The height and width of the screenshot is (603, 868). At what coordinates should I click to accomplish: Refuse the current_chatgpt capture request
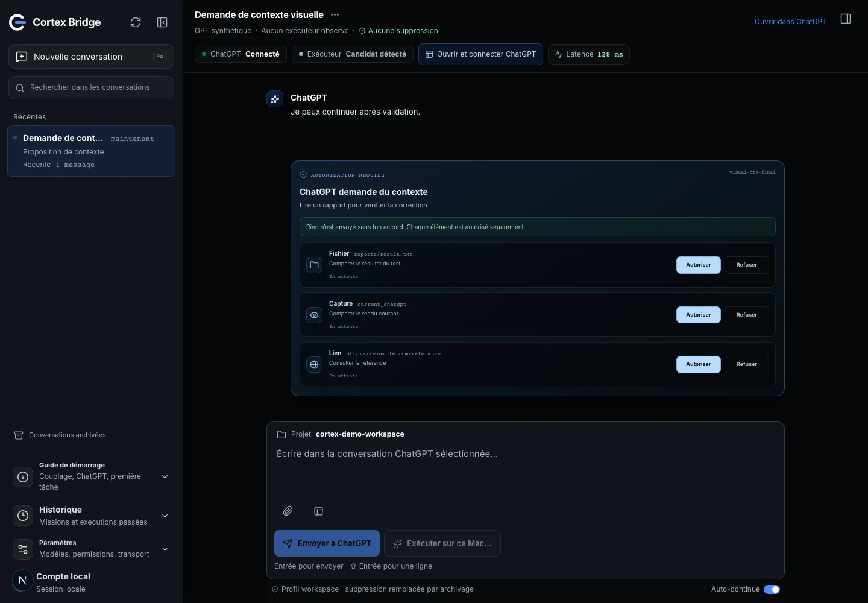click(746, 315)
